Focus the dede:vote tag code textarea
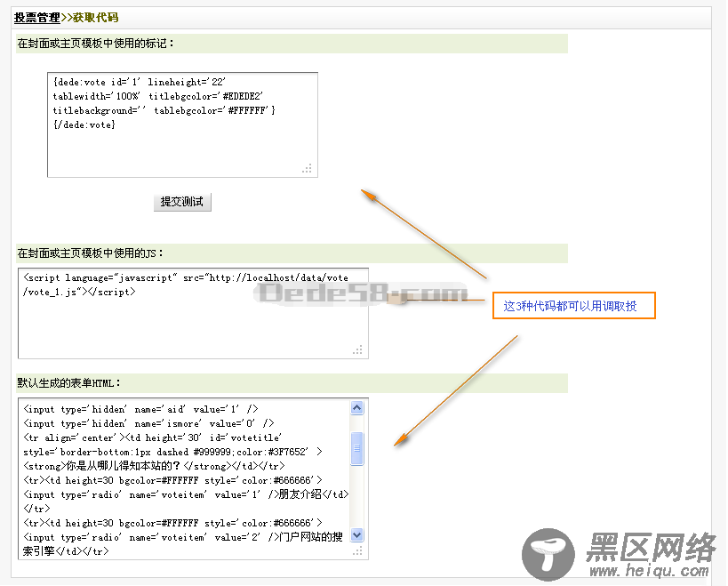The width and height of the screenshot is (728, 586). point(182,124)
